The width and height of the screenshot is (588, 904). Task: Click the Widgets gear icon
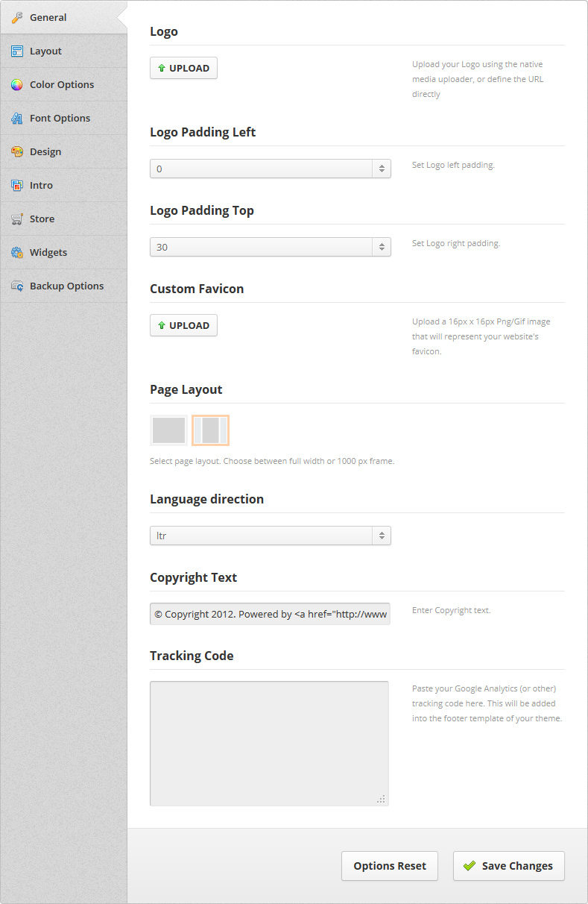pyautogui.click(x=17, y=253)
